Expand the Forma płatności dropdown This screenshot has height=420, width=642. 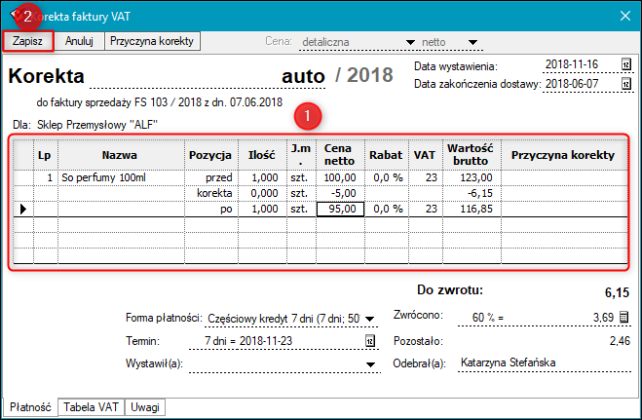[x=370, y=319]
